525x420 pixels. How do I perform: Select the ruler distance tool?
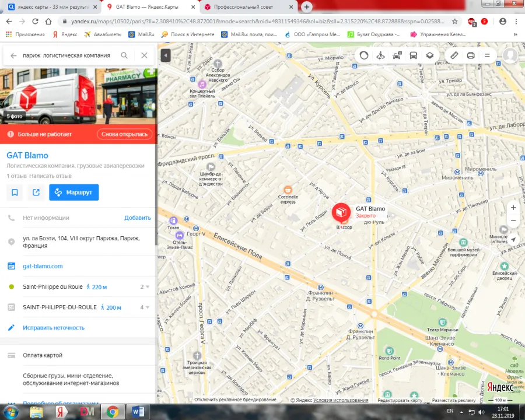point(454,55)
